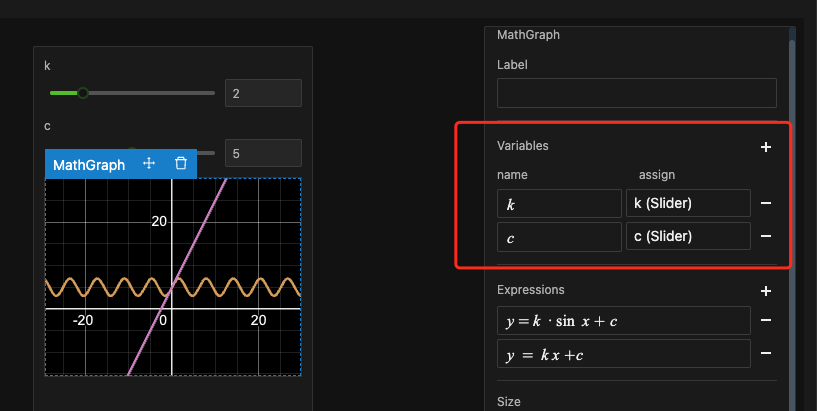Click the MathGraph panel title text

[x=528, y=35]
